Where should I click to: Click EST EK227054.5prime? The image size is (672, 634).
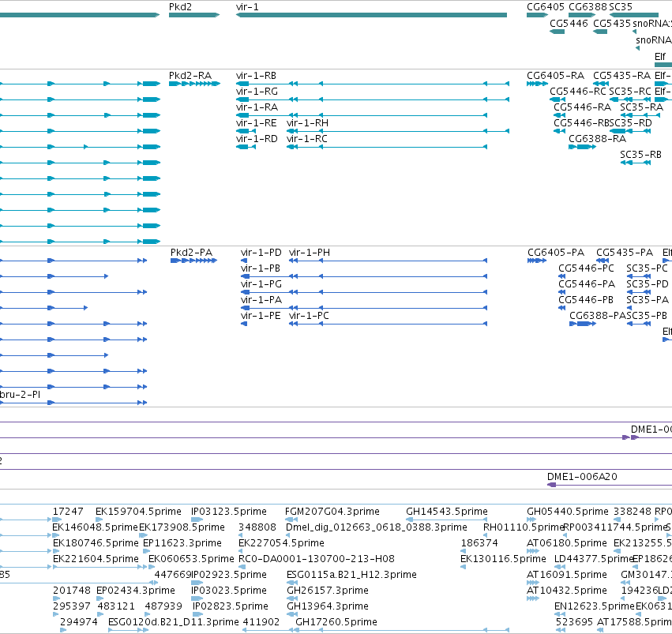(281, 543)
